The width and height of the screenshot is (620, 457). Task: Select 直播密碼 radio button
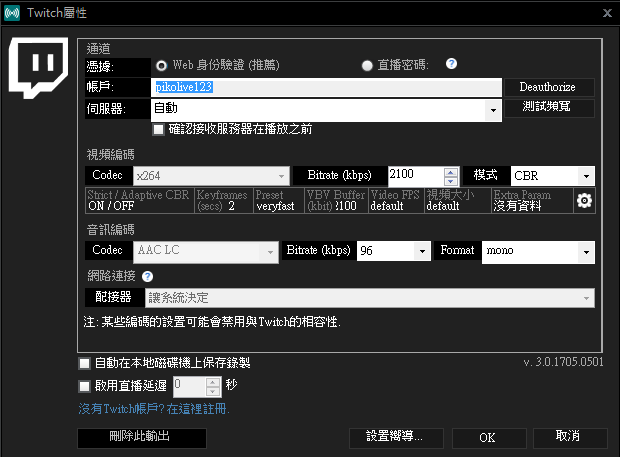367,66
